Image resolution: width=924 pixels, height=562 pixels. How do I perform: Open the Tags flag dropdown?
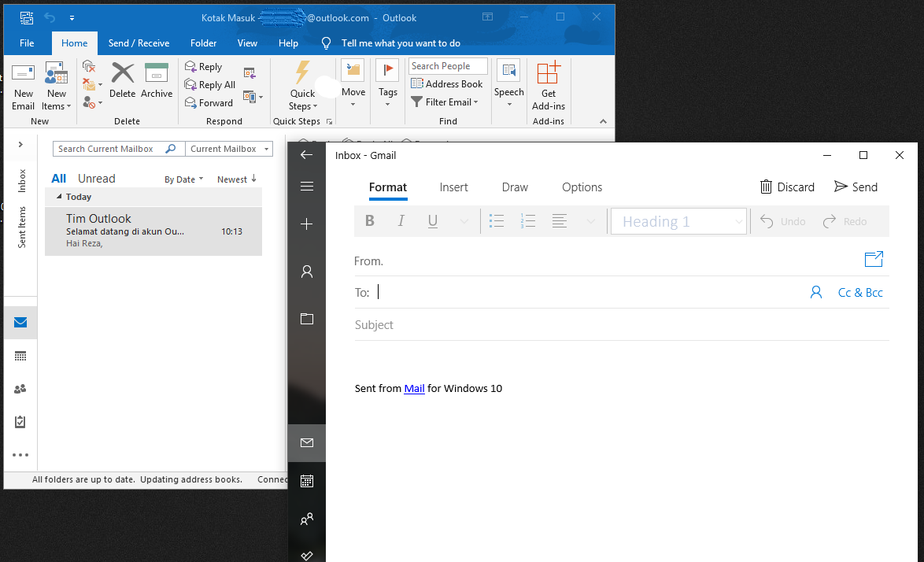pos(388,83)
